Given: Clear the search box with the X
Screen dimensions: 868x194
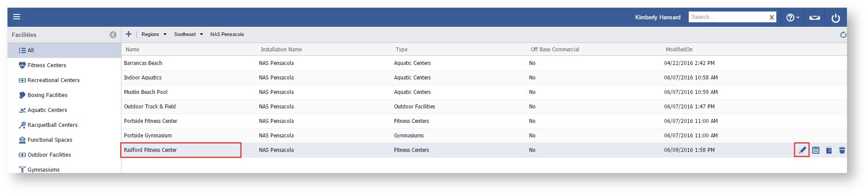Looking at the screenshot, I should [x=772, y=17].
